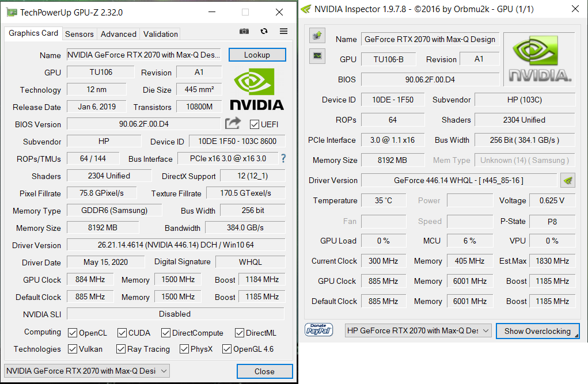
Task: Click the WHQL digital signature value
Action: pos(250,262)
